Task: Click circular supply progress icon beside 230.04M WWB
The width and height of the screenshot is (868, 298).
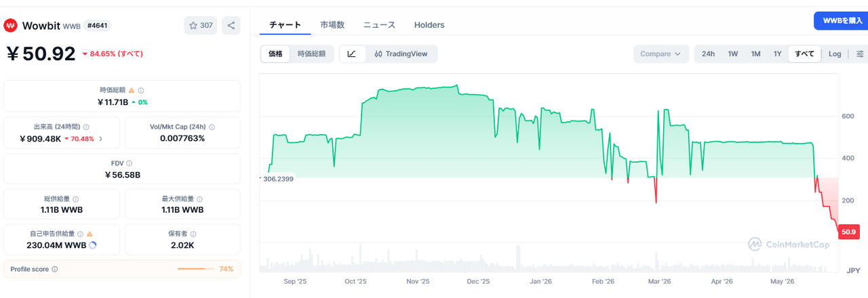Action: point(92,245)
